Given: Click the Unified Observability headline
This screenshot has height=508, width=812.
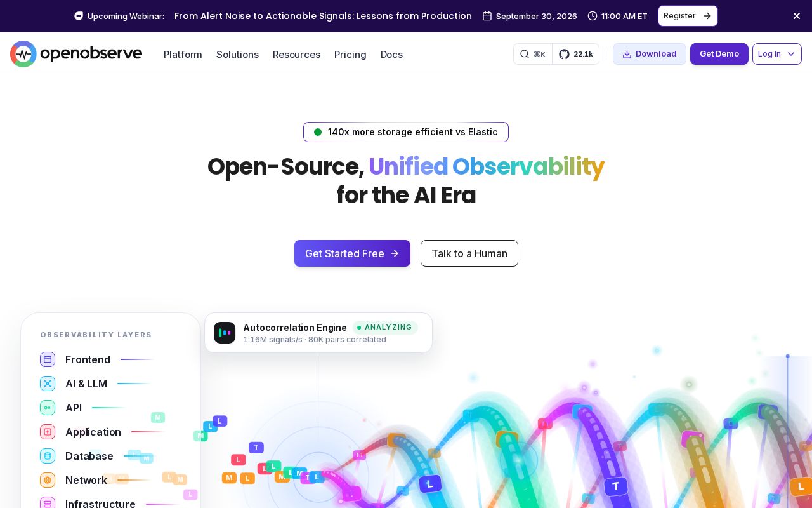Looking at the screenshot, I should click(x=487, y=166).
